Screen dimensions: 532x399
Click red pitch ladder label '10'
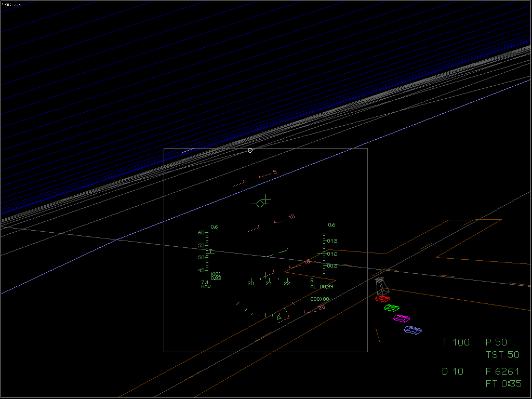pyautogui.click(x=291, y=217)
